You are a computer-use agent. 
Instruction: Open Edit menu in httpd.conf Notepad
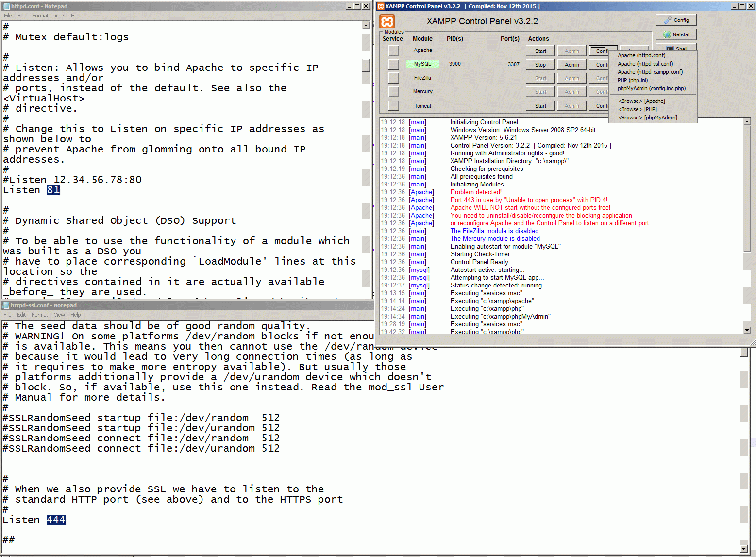[22, 16]
